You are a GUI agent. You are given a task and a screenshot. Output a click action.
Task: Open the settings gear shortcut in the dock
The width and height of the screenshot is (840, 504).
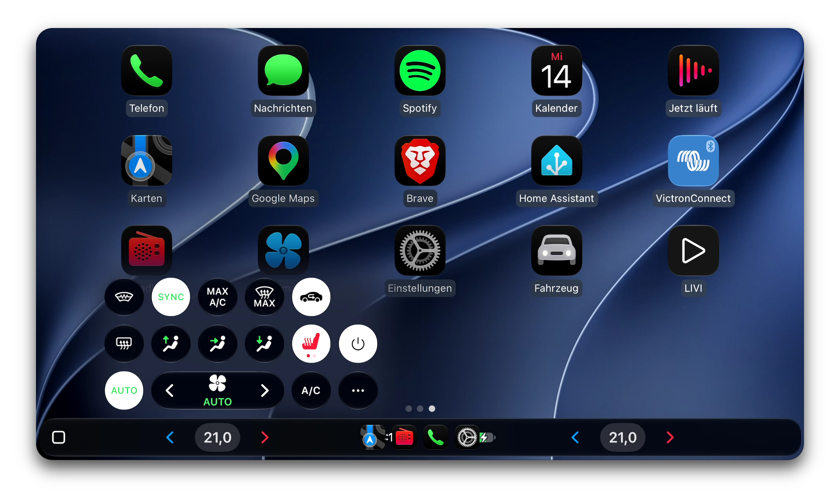(467, 437)
